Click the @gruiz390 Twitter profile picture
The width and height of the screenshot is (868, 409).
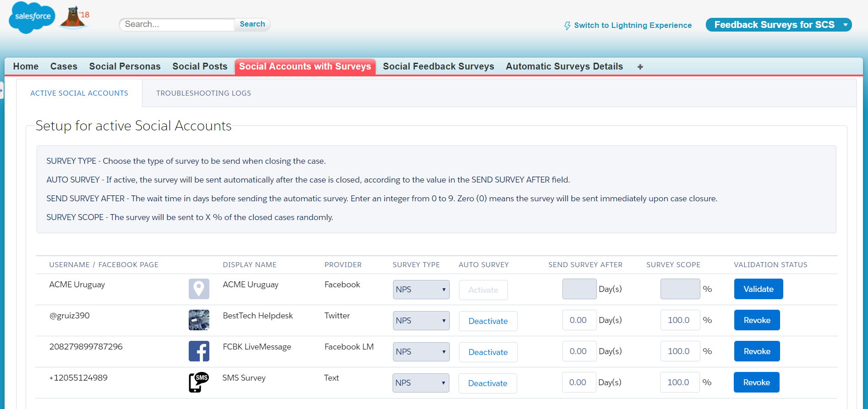point(199,320)
